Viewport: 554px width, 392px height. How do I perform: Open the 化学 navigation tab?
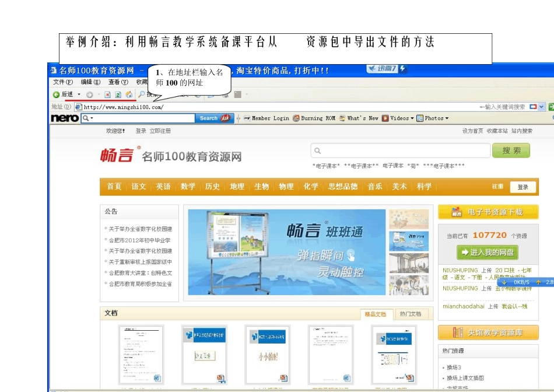(x=311, y=186)
